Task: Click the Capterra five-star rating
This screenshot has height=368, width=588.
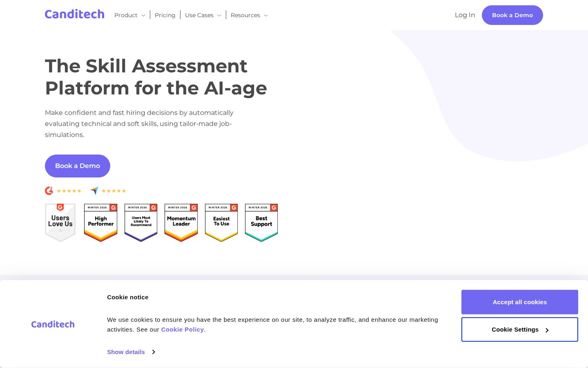Action: coord(114,191)
